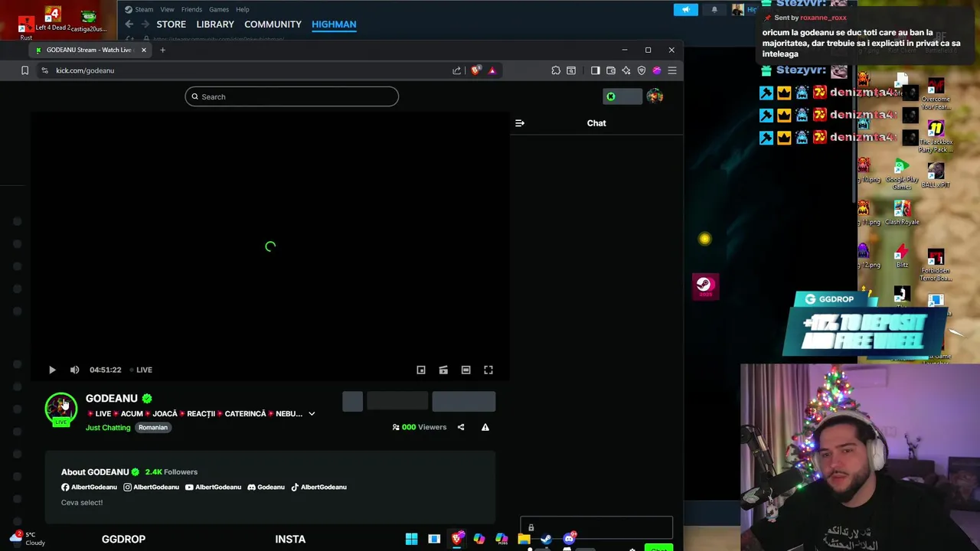Click the green Chat send button
Image resolution: width=980 pixels, height=551 pixels.
658,548
